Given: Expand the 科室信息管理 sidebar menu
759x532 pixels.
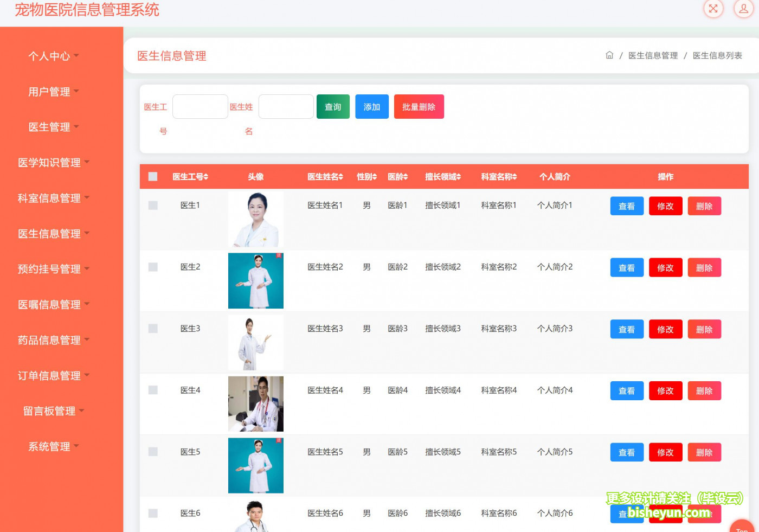Looking at the screenshot, I should 54,198.
